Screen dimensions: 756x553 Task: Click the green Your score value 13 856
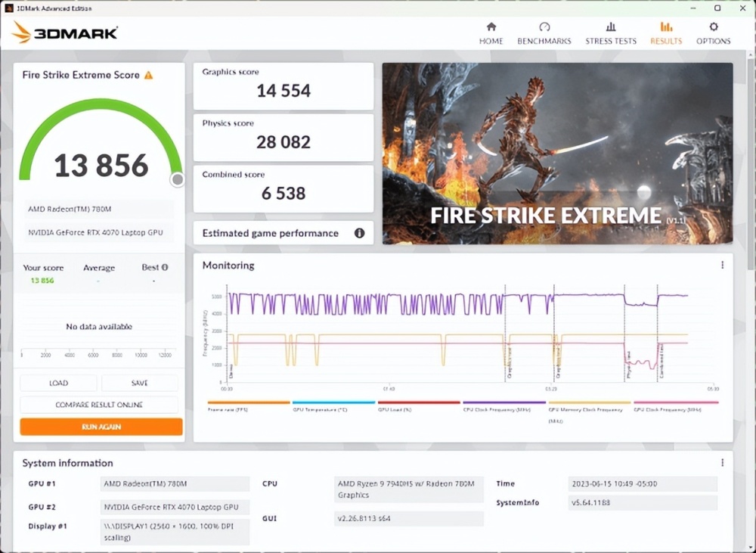(42, 281)
